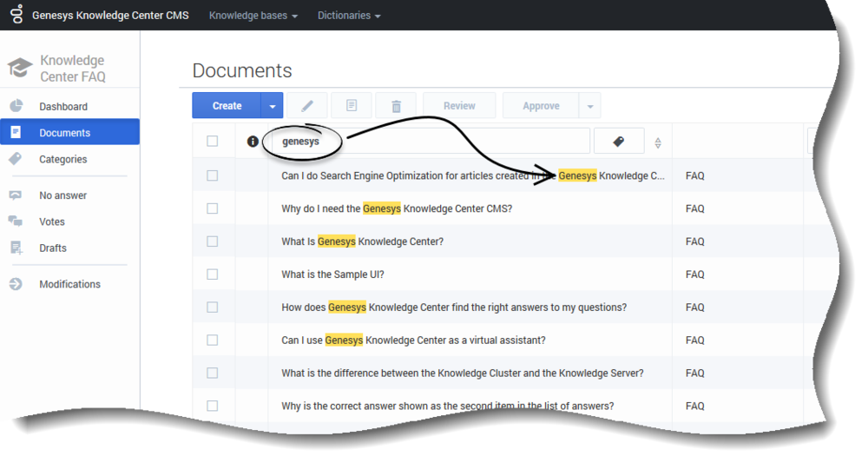The image size is (868, 463).
Task: Check the box for 'What is the Sample UI?' row
Action: [213, 274]
